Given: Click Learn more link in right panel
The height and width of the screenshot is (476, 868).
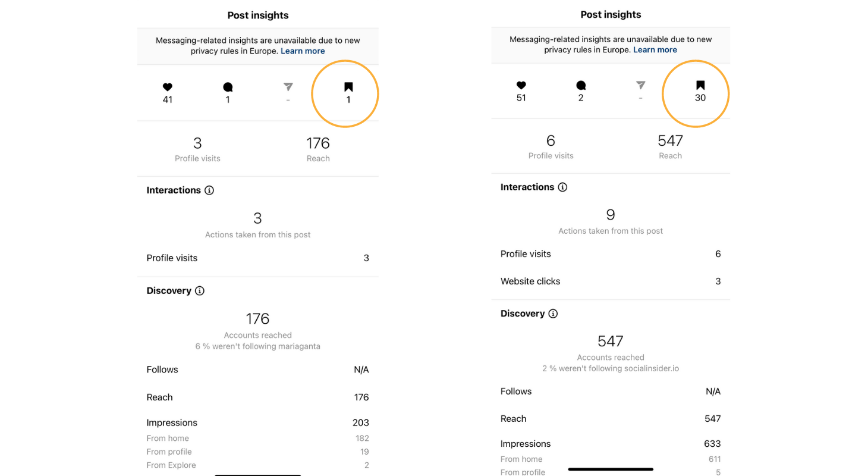Looking at the screenshot, I should click(655, 50).
